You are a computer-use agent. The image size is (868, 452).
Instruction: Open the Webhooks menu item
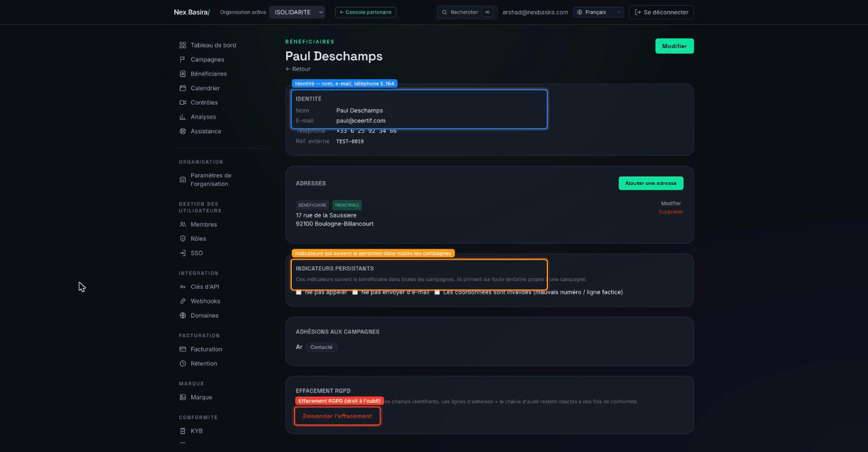point(205,301)
